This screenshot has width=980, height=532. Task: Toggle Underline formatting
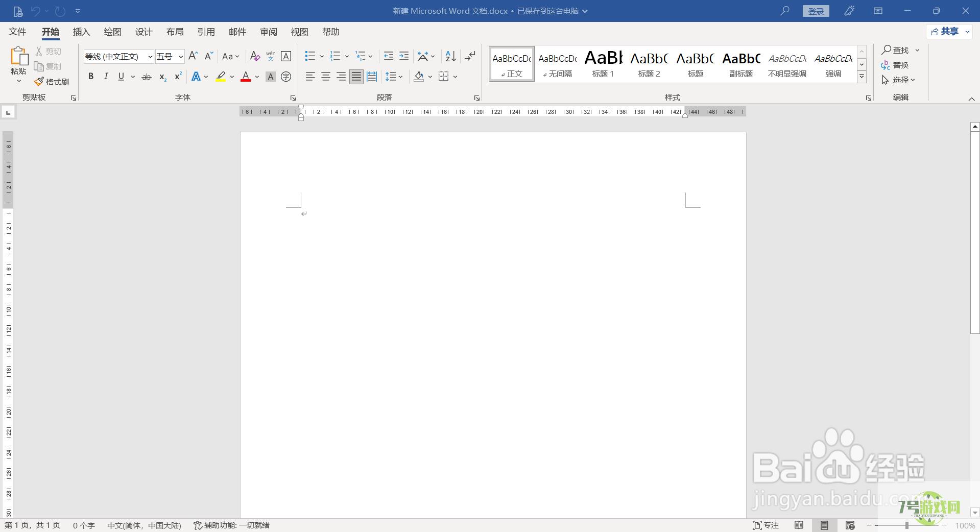(121, 77)
